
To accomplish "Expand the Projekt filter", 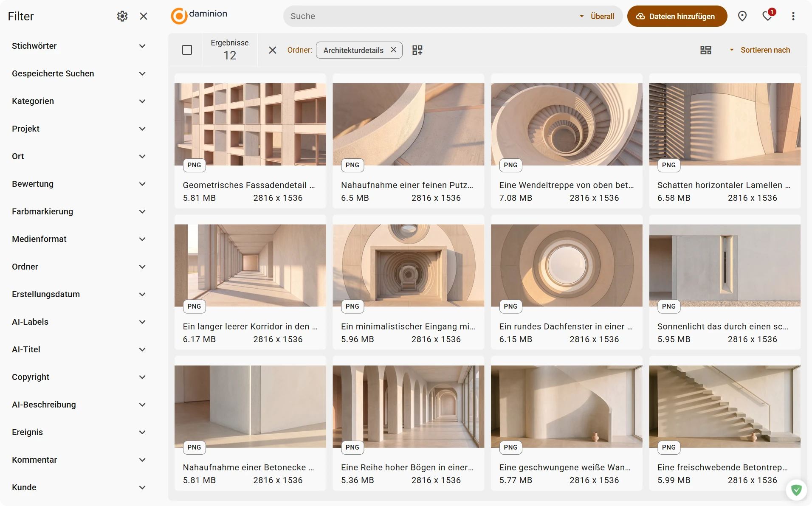I will tap(79, 129).
